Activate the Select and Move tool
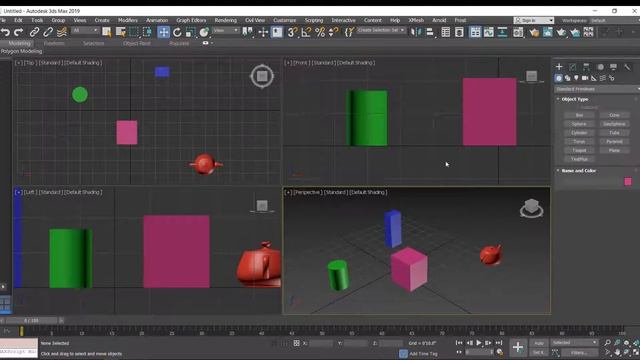The height and width of the screenshot is (360, 640). 163,32
